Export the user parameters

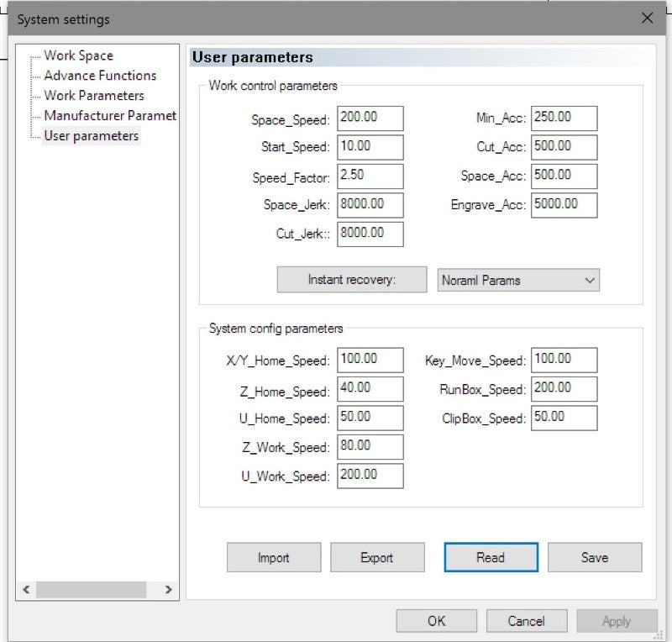(x=376, y=558)
